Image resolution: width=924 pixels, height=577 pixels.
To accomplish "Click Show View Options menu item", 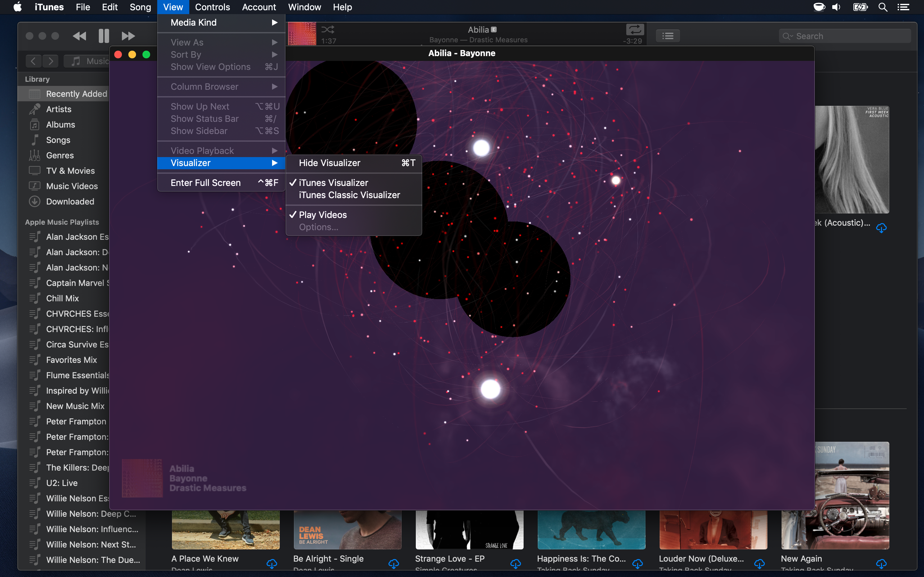I will coord(210,66).
